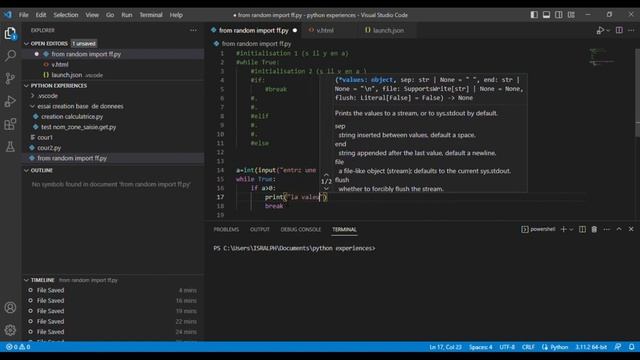Show previous signature with up arrow

[x=326, y=175]
